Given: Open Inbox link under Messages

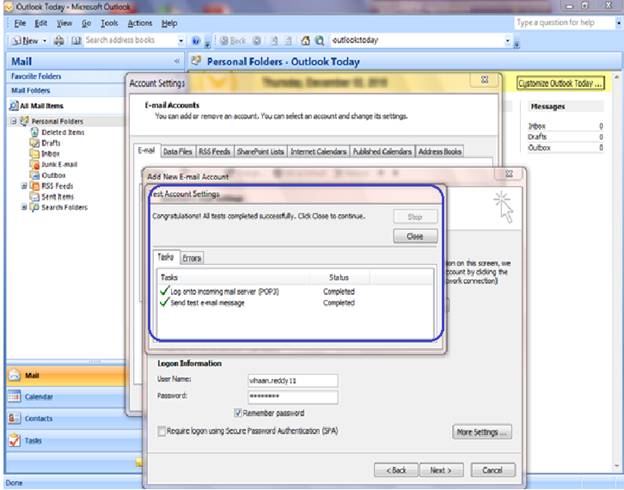Looking at the screenshot, I should (537, 126).
